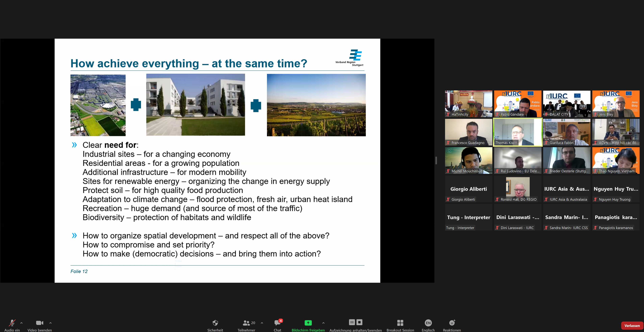
Task: Expand share options arrow beside Bildschirm freigeben
Action: coord(323,323)
